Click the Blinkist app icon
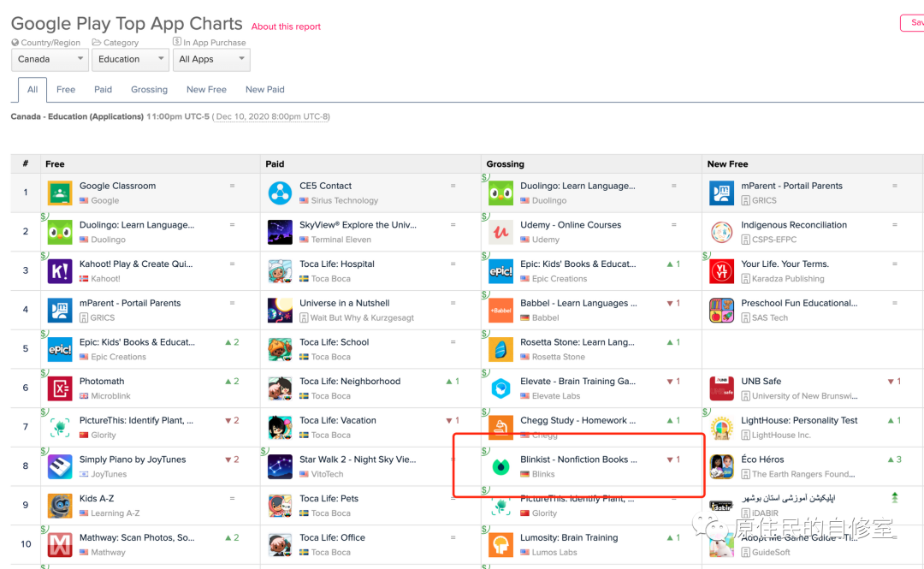Screen dimensions: 924x569 click(500, 467)
